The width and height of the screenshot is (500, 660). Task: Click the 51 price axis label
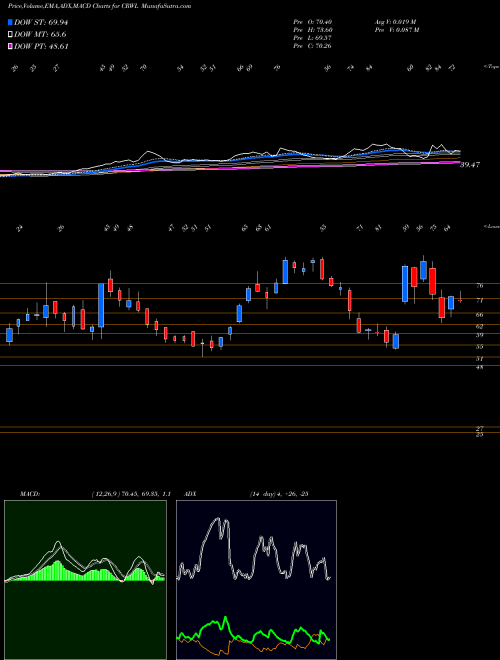point(479,359)
